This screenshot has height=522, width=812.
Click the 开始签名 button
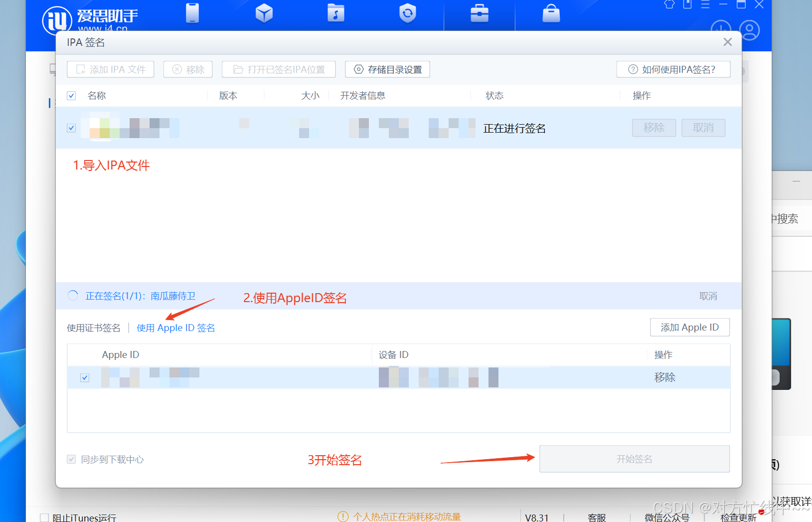coord(635,459)
